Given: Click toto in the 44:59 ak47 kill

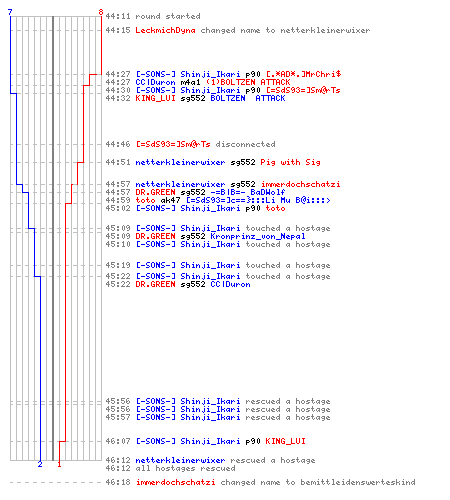Looking at the screenshot, I should click(x=145, y=200).
